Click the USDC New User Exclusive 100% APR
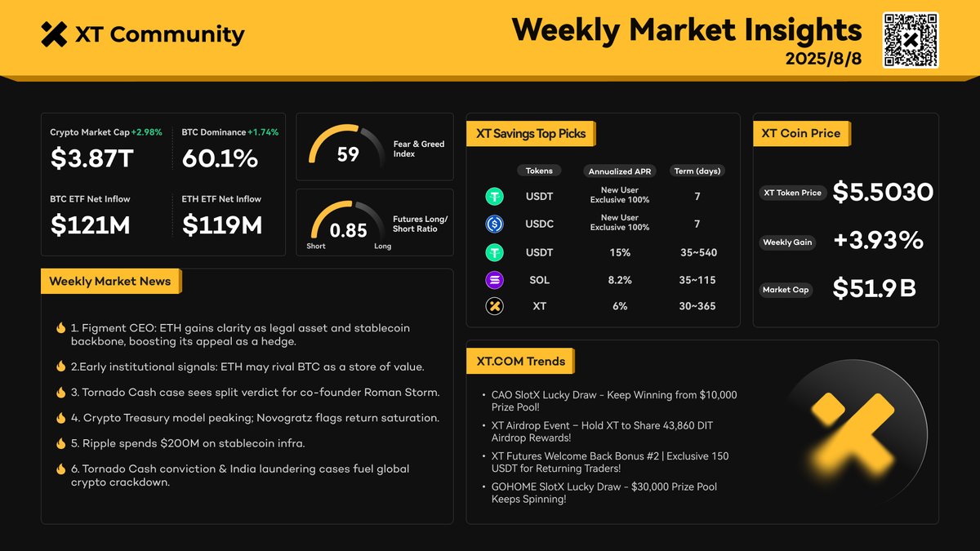The width and height of the screenshot is (980, 551). click(x=620, y=222)
